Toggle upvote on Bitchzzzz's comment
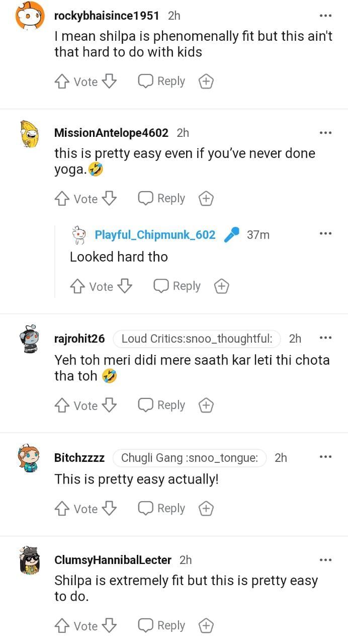This screenshot has height=644, width=348. click(61, 509)
